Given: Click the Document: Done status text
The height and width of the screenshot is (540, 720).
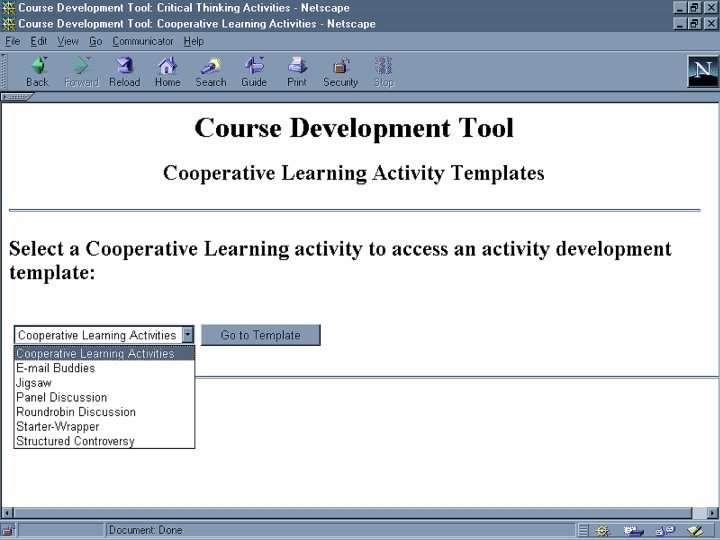Looking at the screenshot, I should point(146,530).
